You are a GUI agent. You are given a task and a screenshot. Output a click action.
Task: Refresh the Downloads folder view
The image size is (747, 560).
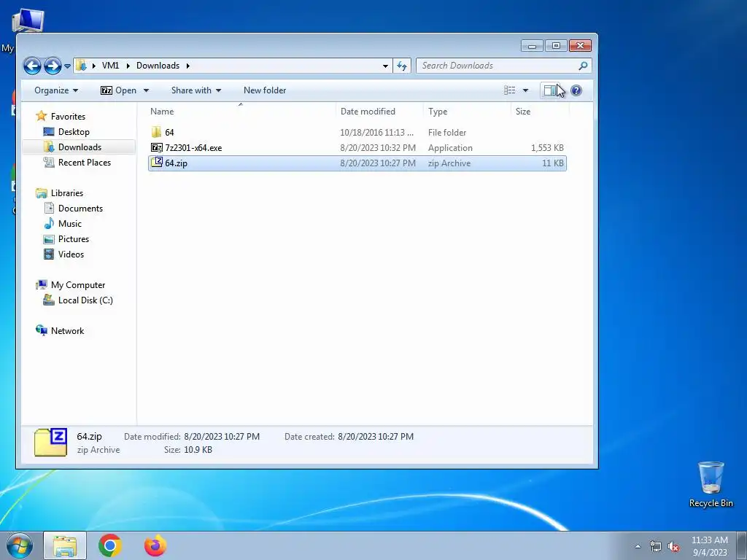(x=402, y=66)
